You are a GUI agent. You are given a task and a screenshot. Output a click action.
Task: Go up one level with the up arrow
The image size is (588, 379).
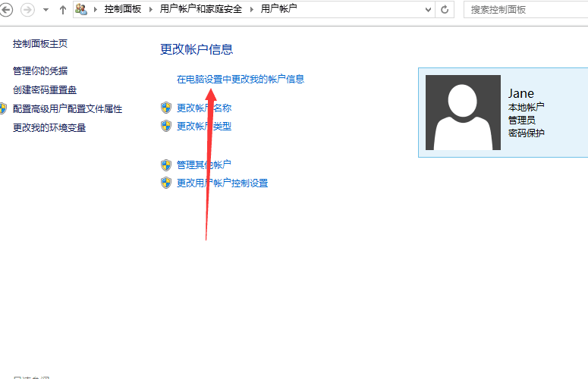[x=63, y=10]
